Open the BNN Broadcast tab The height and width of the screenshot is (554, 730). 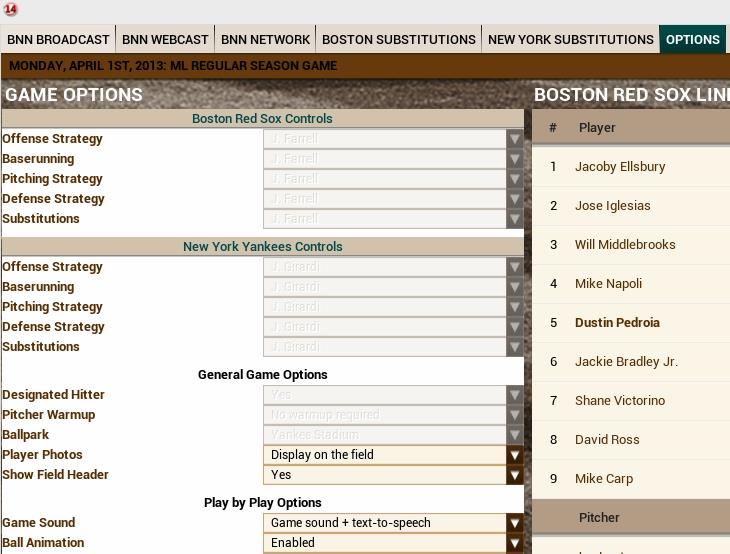tap(58, 40)
